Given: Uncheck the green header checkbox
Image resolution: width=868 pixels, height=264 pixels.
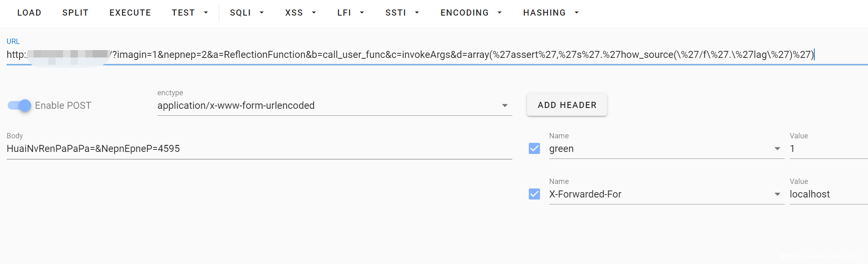Looking at the screenshot, I should pos(534,148).
